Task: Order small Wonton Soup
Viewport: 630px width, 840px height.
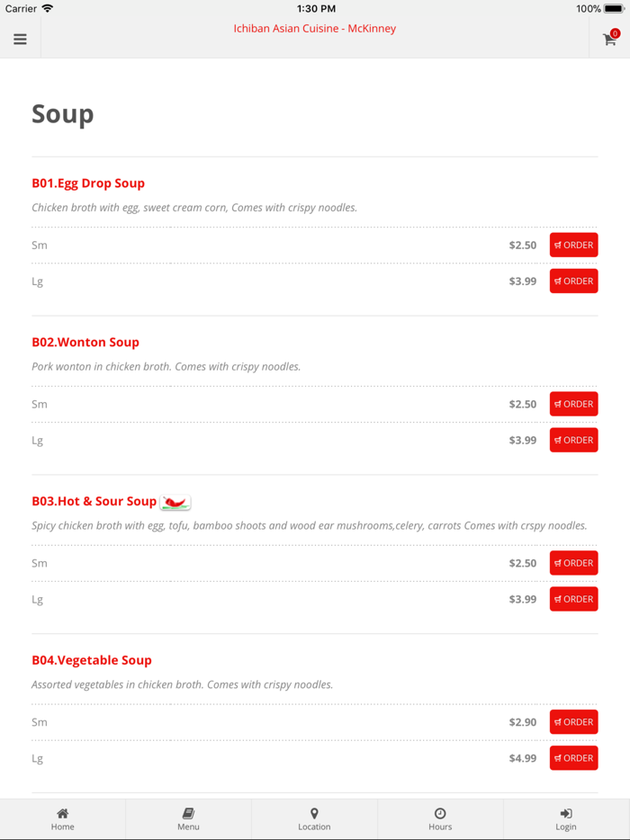Action: (x=573, y=404)
